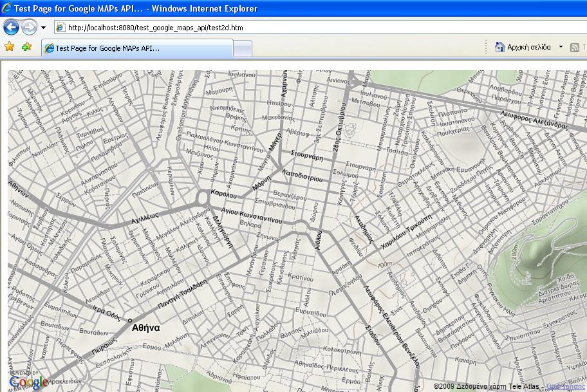This screenshot has width=587, height=392.
Task: Click the Βερανζέρου street label
Action: click(290, 195)
